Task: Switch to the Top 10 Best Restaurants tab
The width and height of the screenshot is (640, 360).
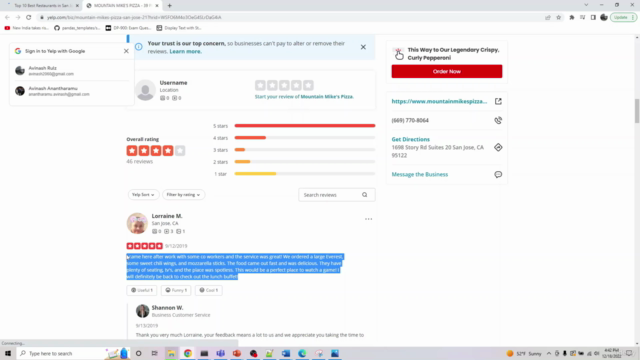Action: point(42,6)
